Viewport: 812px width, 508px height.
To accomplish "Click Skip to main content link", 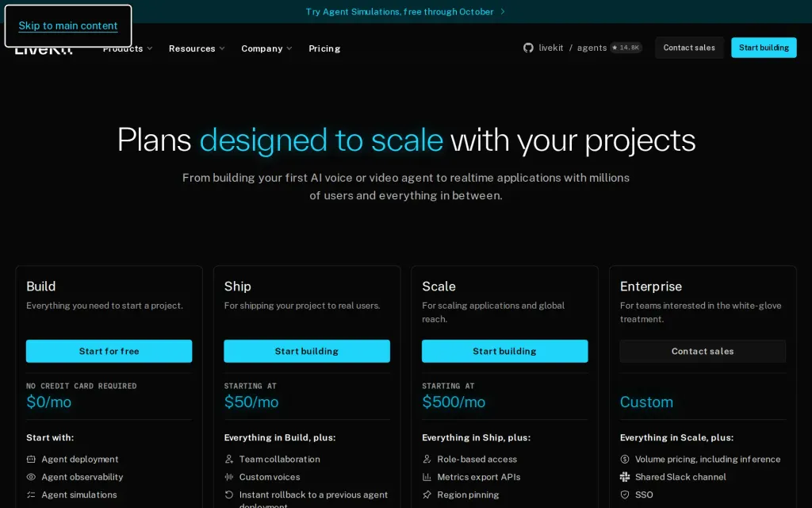I will point(68,25).
